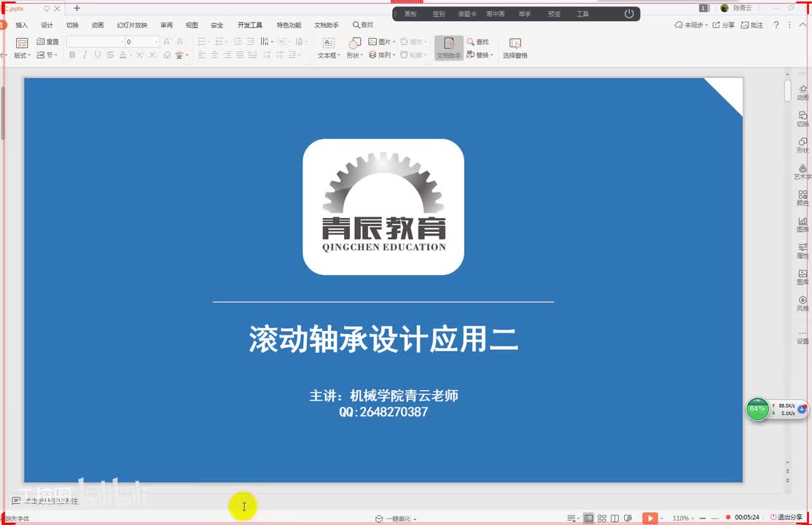Switch to slide sorter grid view
The height and width of the screenshot is (525, 812).
click(x=602, y=518)
